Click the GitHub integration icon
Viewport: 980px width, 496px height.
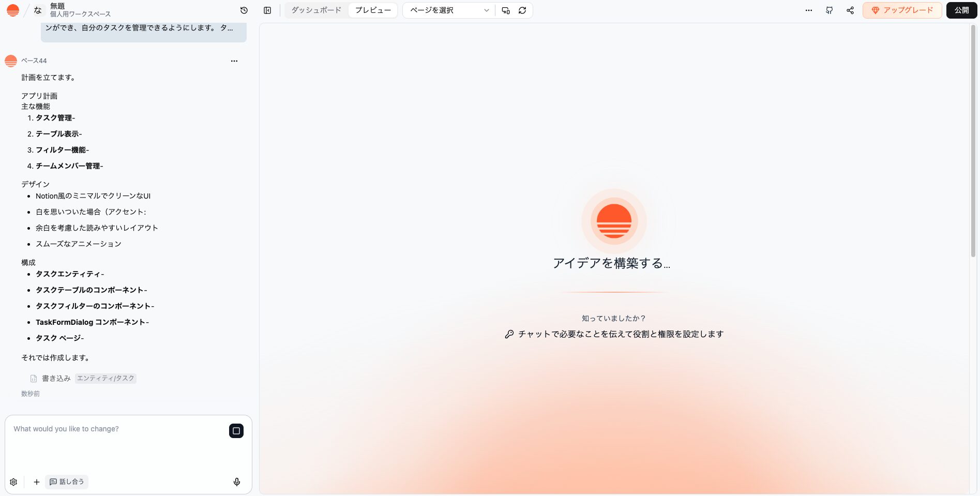coord(830,10)
